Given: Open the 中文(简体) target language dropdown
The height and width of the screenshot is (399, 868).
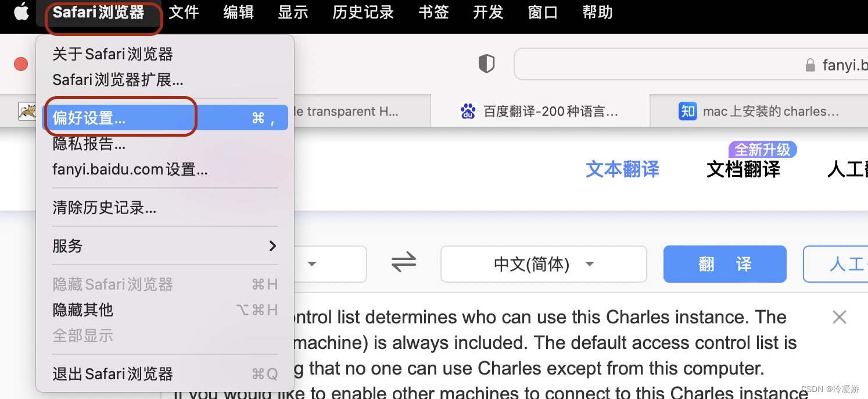Looking at the screenshot, I should [x=544, y=264].
